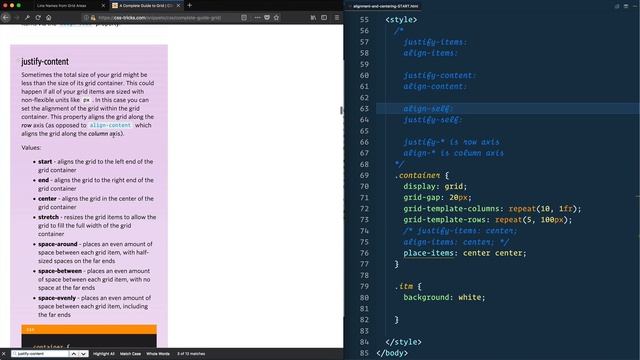Select alignment-and-centering-START.html editor tab
This screenshot has height=360, width=640.
coord(386,6)
